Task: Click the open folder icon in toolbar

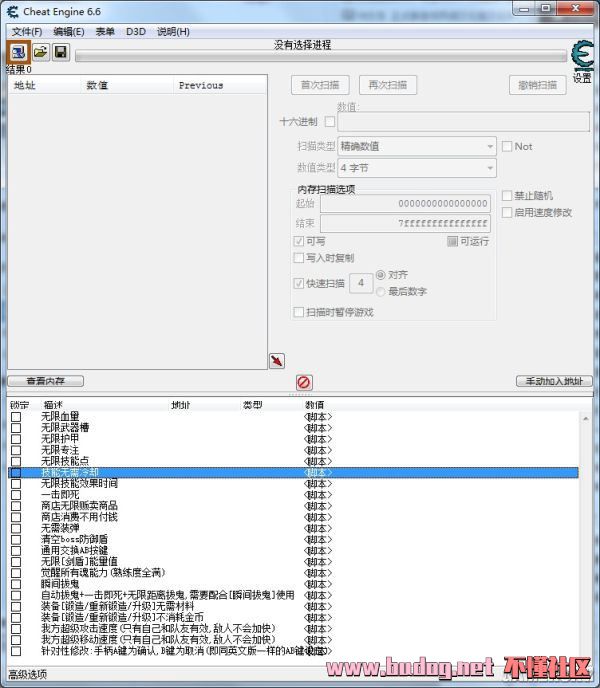Action: [41, 52]
